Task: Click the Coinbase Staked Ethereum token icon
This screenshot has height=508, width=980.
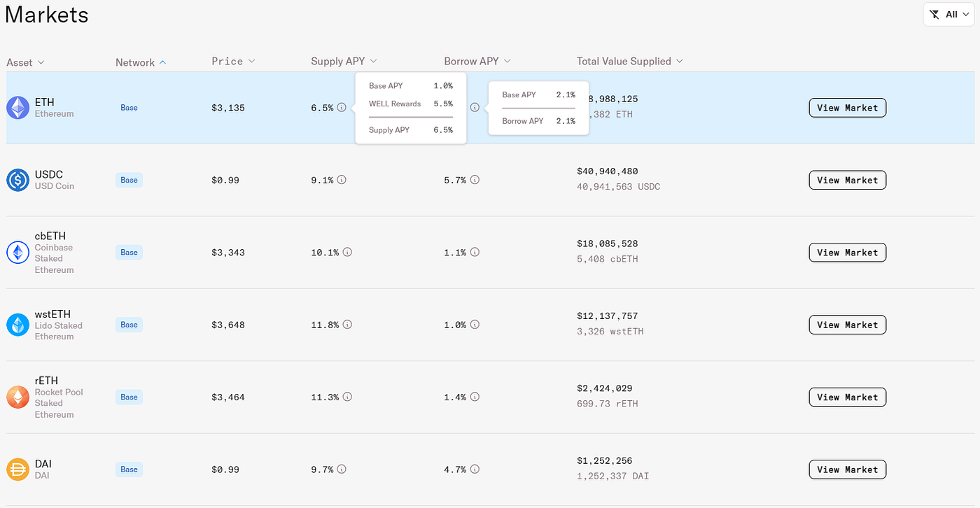Action: [17, 252]
